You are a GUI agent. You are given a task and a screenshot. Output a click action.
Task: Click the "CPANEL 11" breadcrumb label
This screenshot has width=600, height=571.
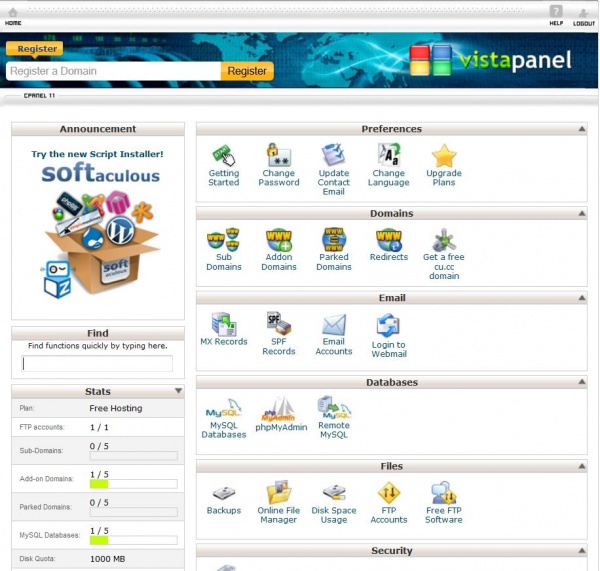pos(39,96)
